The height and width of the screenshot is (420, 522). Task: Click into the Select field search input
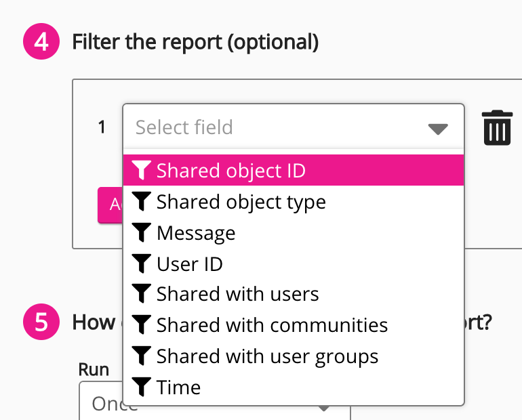point(271,127)
